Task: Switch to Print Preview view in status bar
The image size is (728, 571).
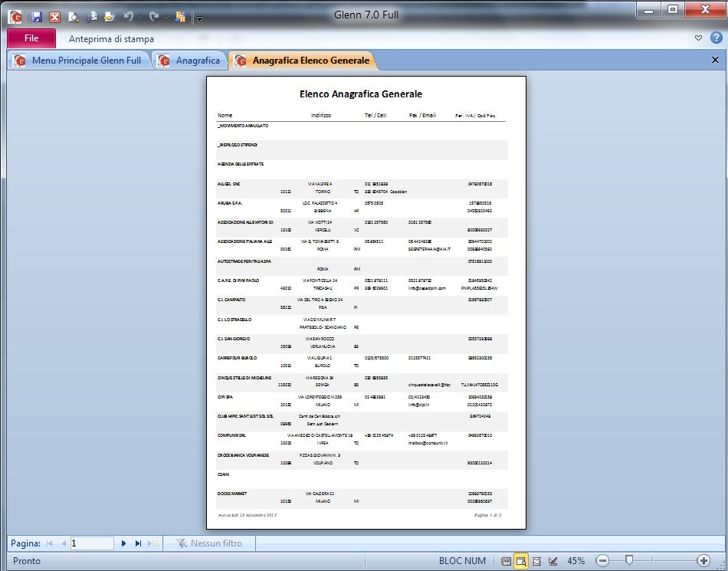Action: tap(521, 561)
